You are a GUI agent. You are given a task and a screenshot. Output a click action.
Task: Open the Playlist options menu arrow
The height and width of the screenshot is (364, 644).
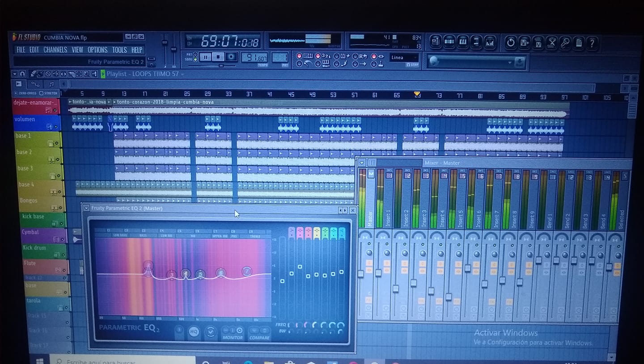click(x=15, y=74)
